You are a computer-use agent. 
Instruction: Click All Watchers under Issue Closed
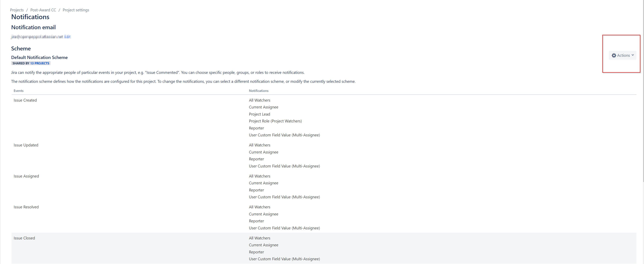coord(260,238)
